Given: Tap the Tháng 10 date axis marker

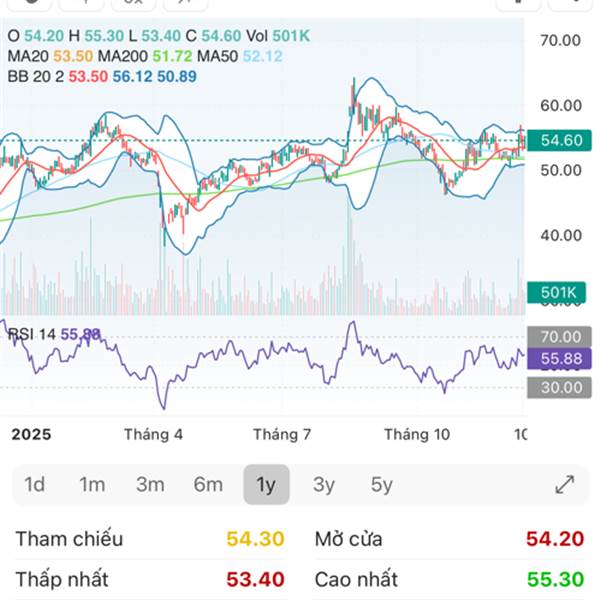Looking at the screenshot, I should [416, 434].
